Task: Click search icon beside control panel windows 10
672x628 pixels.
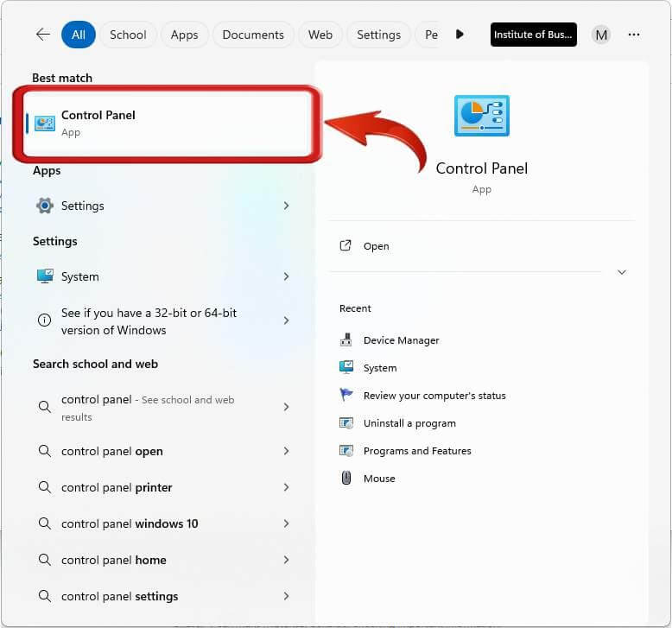Action: point(45,523)
